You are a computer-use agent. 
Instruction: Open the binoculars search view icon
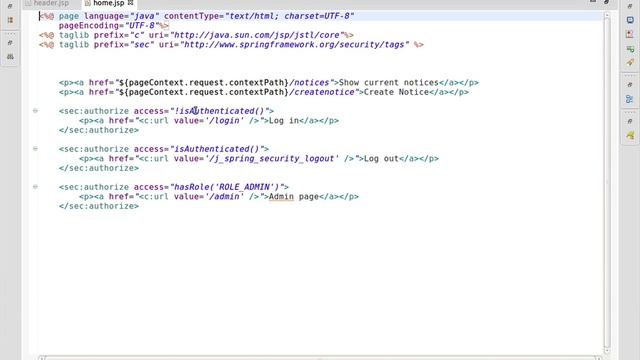10,57
